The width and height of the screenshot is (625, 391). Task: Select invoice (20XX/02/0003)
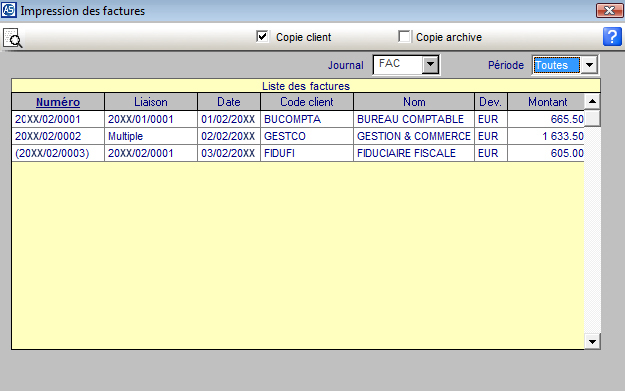(58, 153)
